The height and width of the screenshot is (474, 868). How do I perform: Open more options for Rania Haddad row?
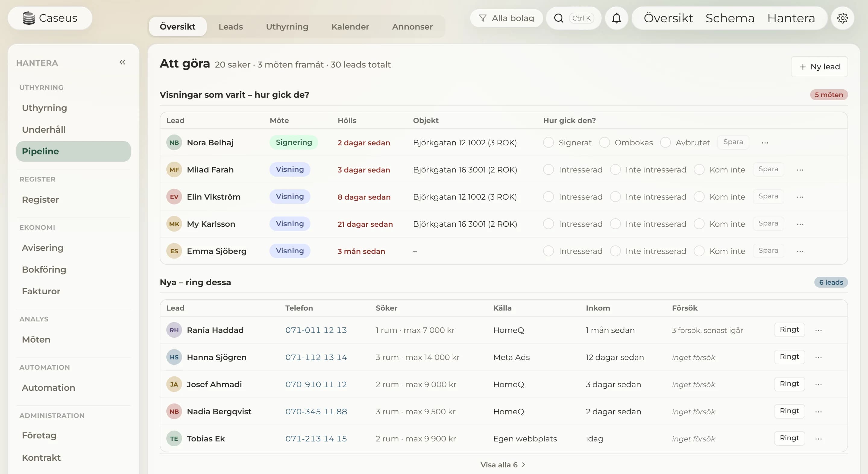[818, 330]
